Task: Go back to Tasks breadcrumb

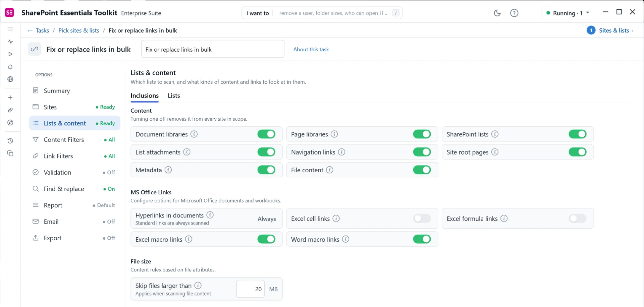Action: (38, 30)
